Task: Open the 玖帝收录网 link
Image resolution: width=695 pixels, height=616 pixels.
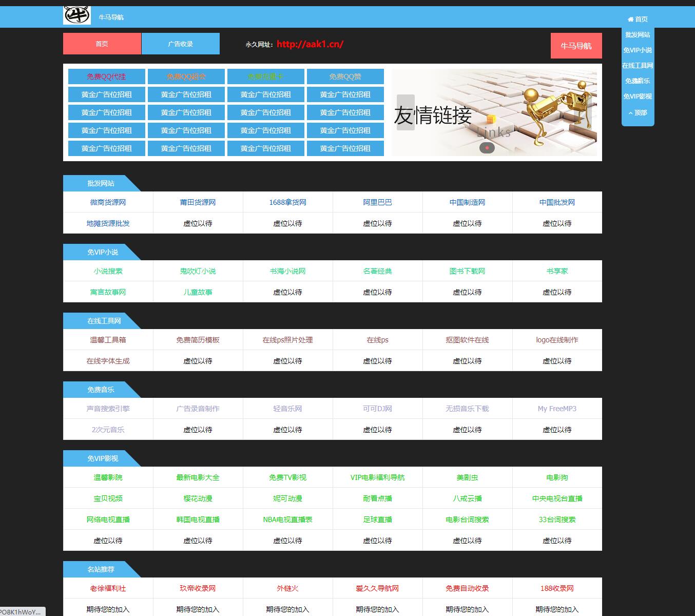Action: click(198, 588)
